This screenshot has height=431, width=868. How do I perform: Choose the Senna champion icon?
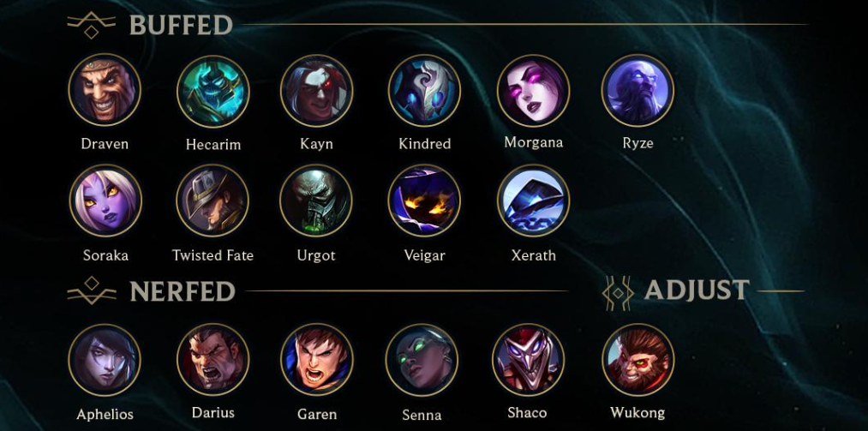pyautogui.click(x=422, y=360)
